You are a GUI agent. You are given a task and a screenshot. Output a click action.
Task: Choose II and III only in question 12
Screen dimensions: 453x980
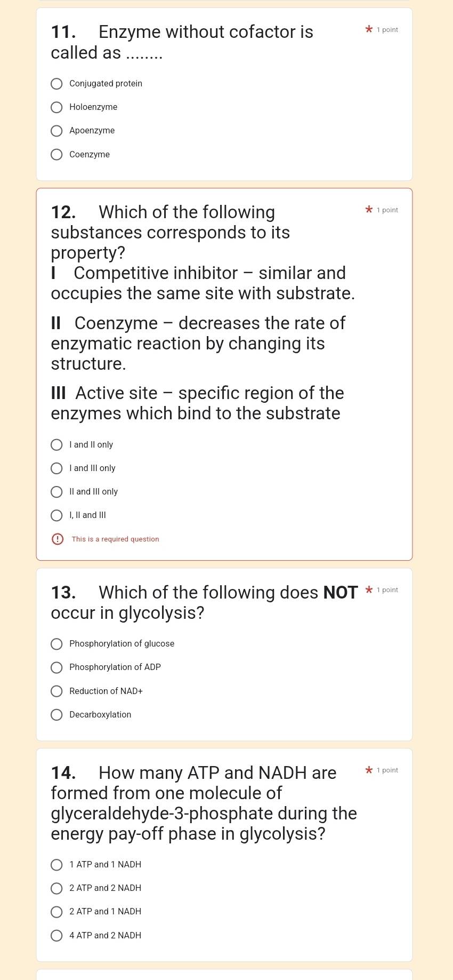[56, 492]
